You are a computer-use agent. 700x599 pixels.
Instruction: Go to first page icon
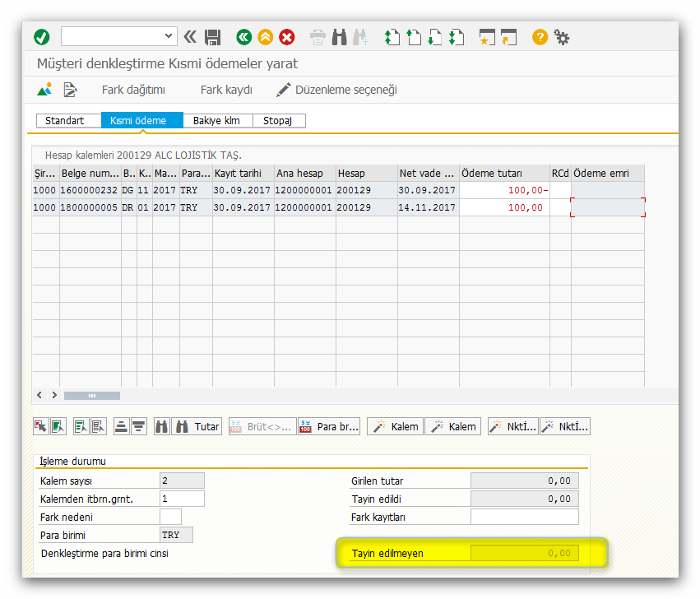point(392,37)
